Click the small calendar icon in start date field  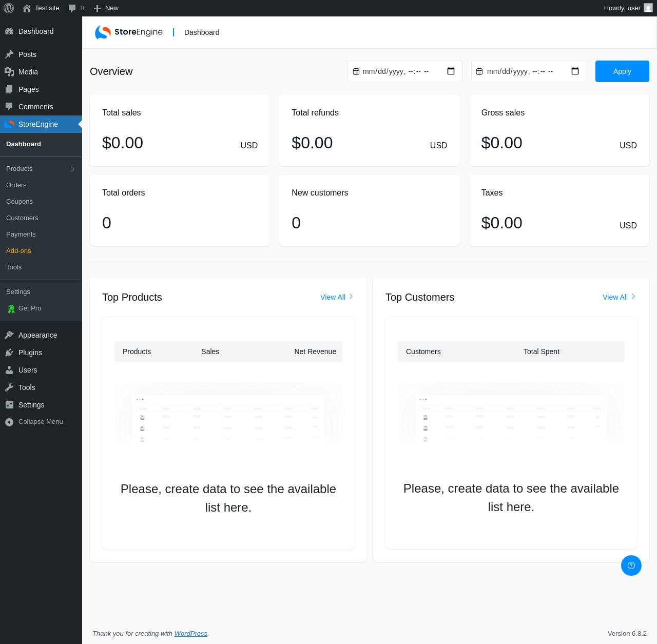pyautogui.click(x=356, y=71)
